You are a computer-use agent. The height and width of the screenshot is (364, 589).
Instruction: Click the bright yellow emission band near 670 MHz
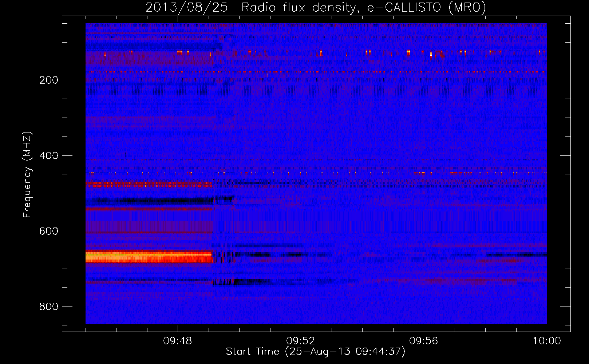coord(149,257)
